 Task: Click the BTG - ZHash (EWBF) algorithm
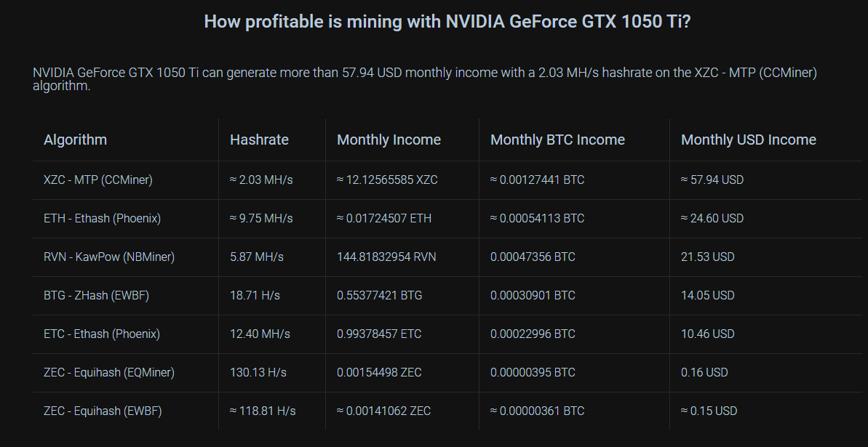click(x=96, y=295)
